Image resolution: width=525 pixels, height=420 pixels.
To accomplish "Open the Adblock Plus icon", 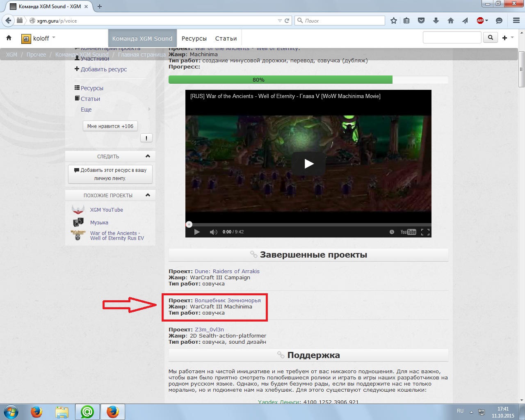I will tap(480, 21).
